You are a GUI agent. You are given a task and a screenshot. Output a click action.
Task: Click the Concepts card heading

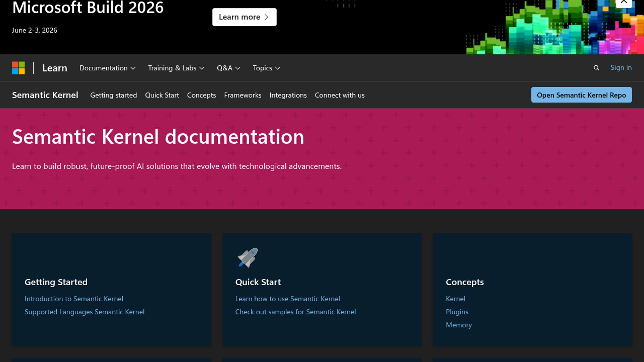coord(465,282)
